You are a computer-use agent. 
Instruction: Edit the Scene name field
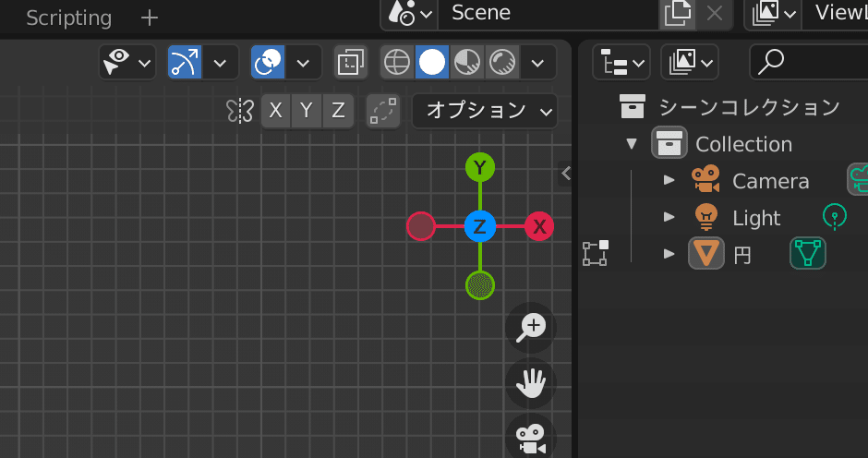548,13
